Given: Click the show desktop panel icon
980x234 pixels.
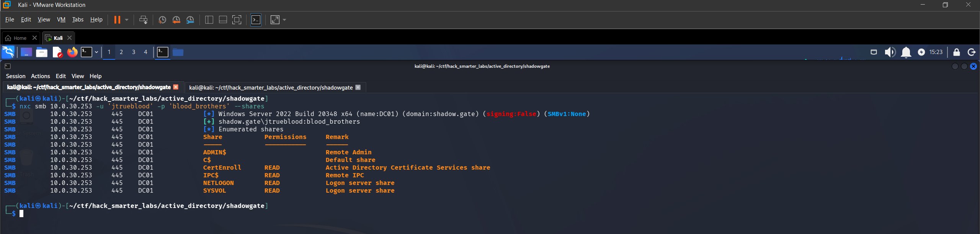Looking at the screenshot, I should coord(26,52).
